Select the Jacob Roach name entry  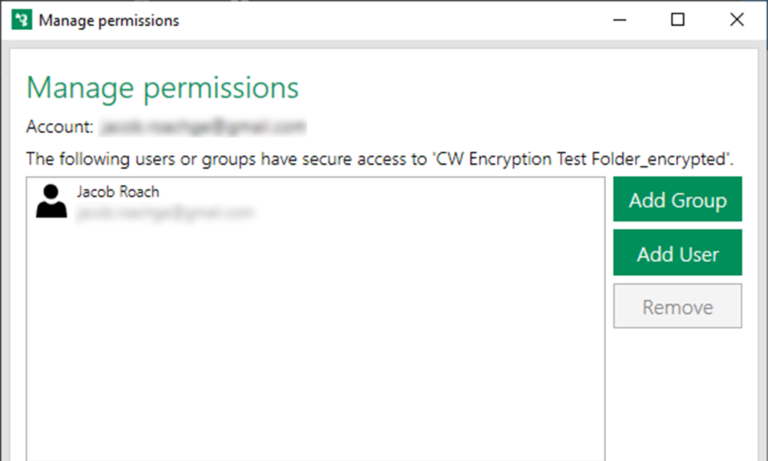(118, 192)
